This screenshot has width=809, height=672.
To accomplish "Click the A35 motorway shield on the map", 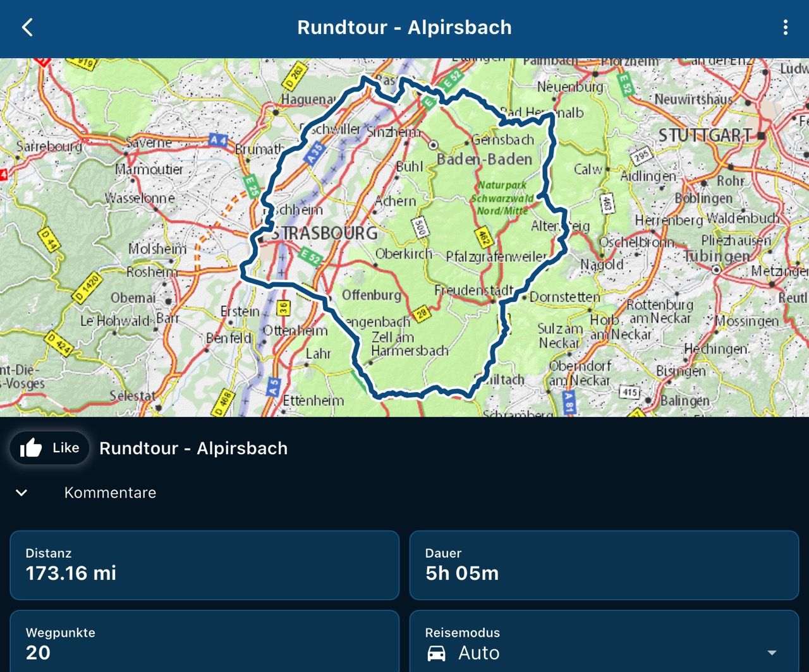I will (314, 153).
